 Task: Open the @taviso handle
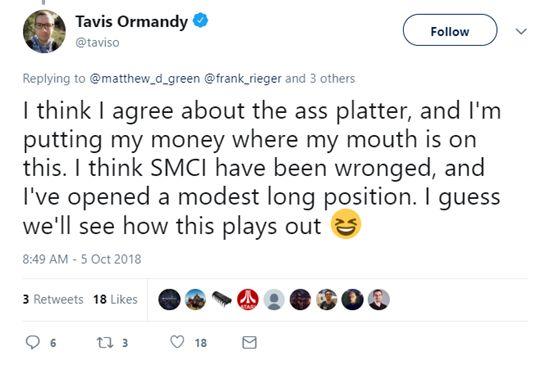click(x=98, y=43)
